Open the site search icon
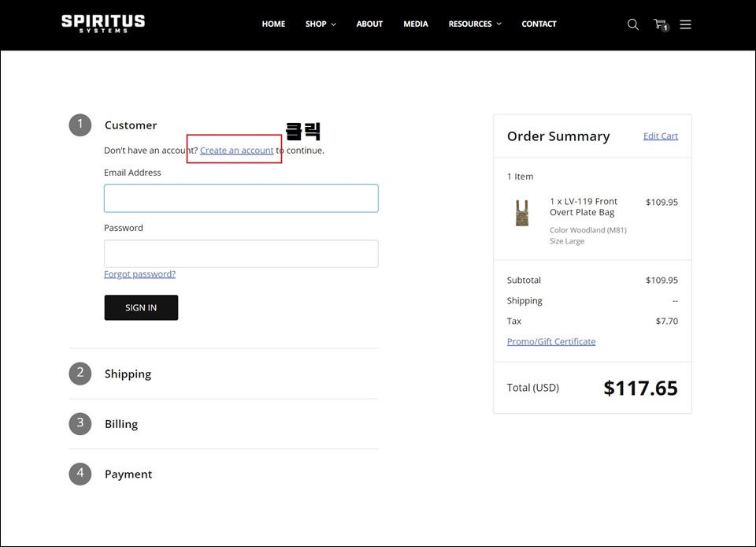This screenshot has width=756, height=547. point(632,24)
